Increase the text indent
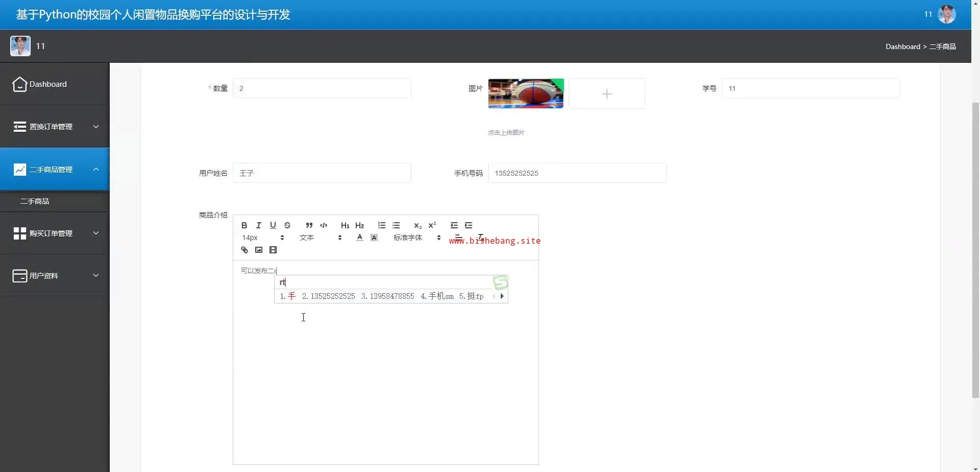The width and height of the screenshot is (980, 472). point(468,225)
